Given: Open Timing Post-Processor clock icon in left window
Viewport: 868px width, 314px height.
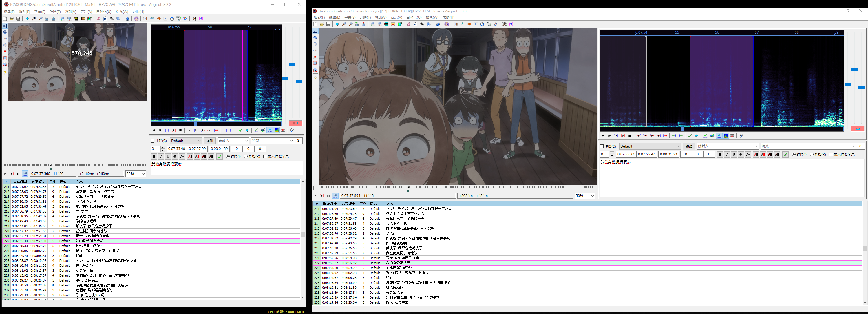Looking at the screenshot, I should (172, 19).
